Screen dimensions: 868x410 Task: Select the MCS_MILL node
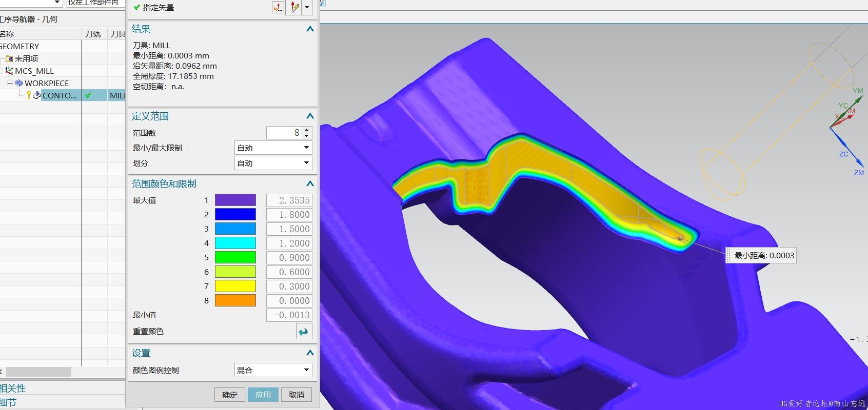tap(34, 71)
